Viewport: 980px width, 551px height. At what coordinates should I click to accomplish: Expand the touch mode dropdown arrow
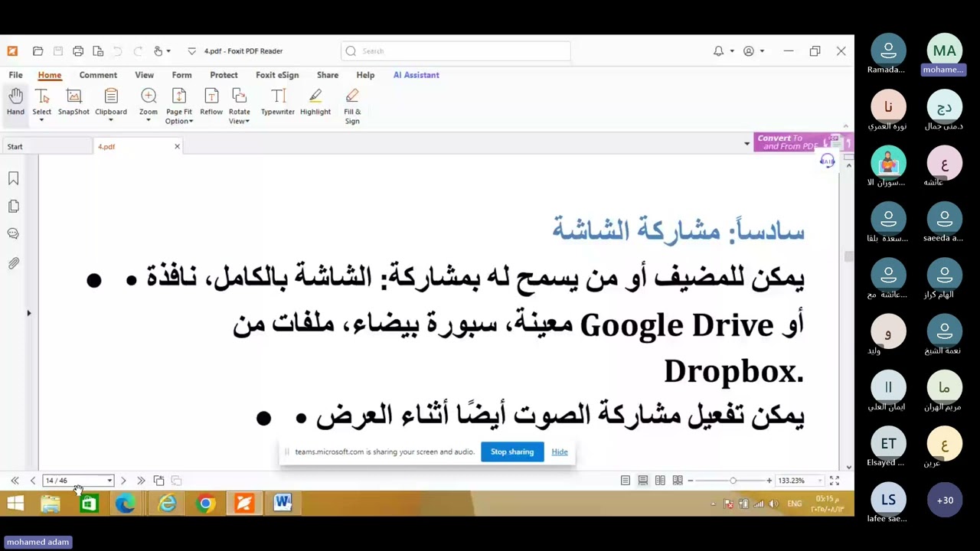[168, 51]
